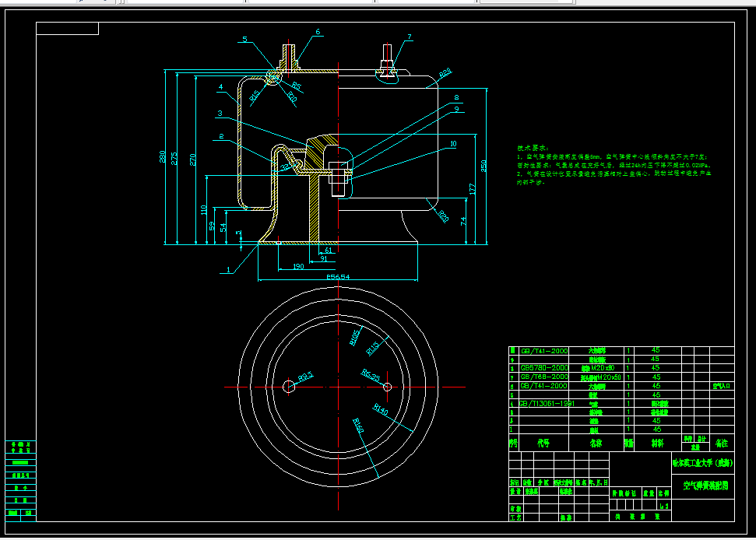Screen dimensions: 756x540
Task: Select the 技术要求 notes heading
Action: coord(533,149)
